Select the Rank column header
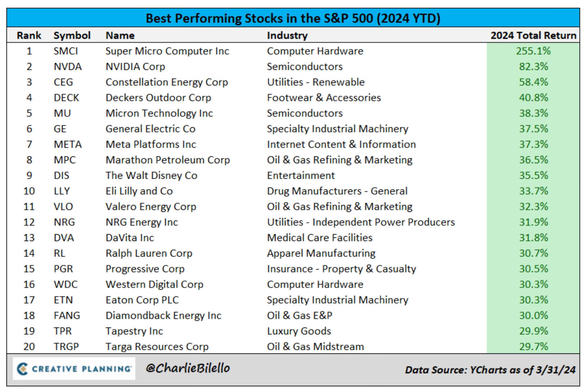This screenshot has height=392, width=585. 29,35
